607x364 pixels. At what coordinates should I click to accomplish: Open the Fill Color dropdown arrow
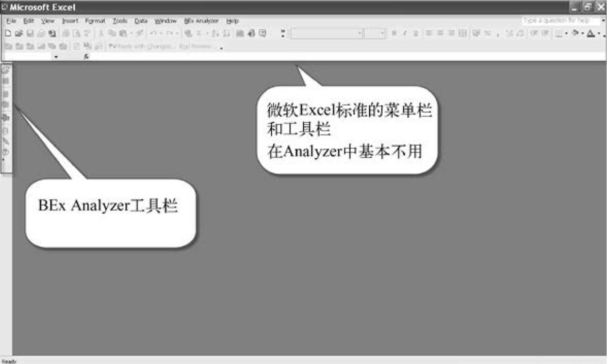[582, 34]
